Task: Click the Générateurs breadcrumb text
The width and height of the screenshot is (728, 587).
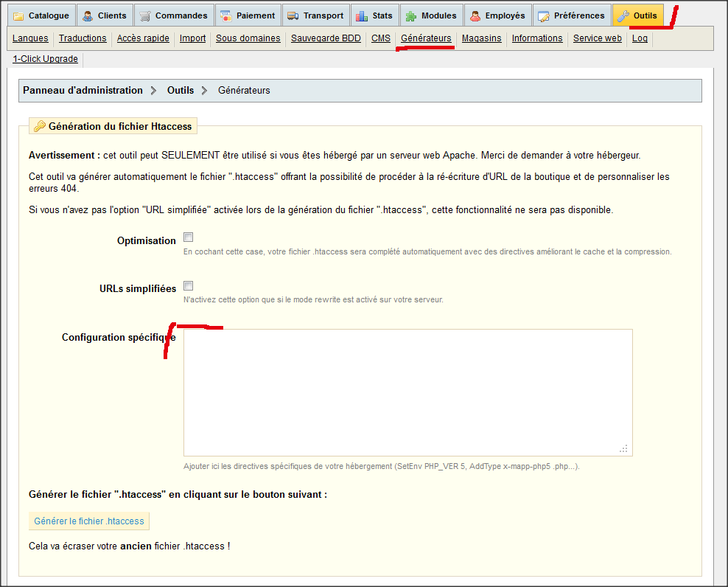Action: tap(244, 90)
